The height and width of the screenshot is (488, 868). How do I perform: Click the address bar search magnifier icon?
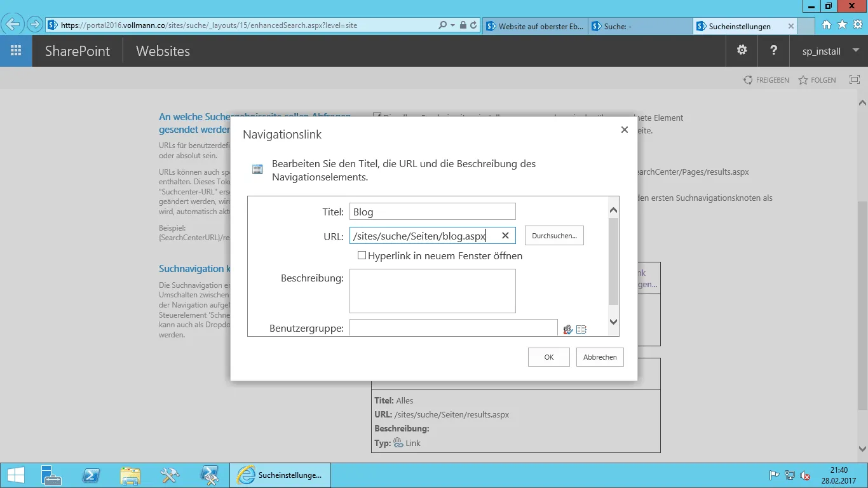point(443,25)
